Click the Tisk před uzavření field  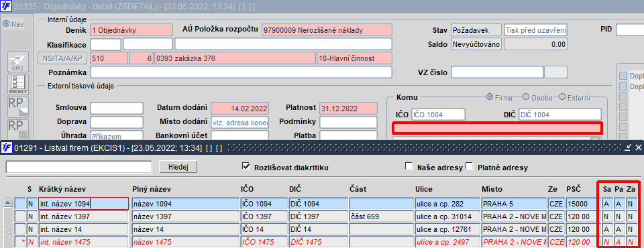point(535,30)
